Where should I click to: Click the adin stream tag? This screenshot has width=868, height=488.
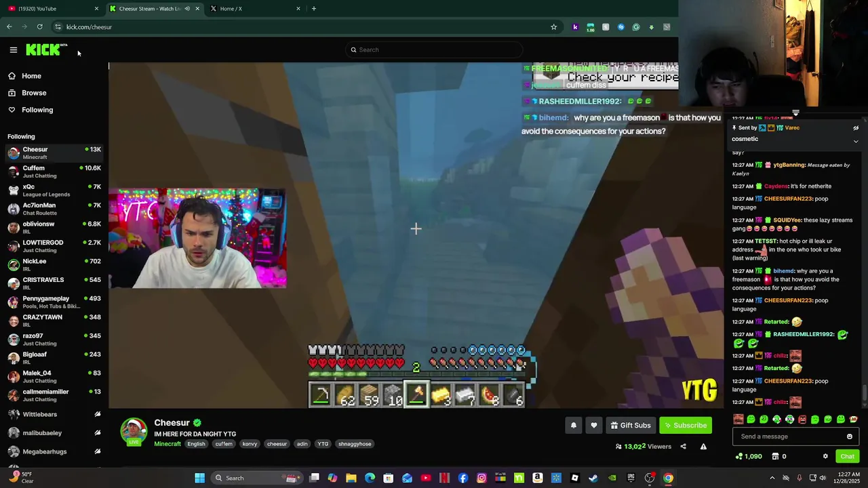[302, 444]
